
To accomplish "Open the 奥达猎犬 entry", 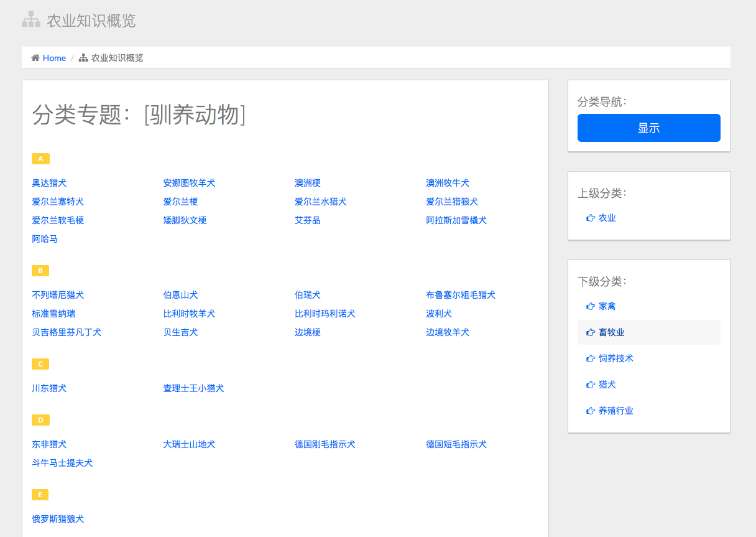I will pyautogui.click(x=49, y=183).
